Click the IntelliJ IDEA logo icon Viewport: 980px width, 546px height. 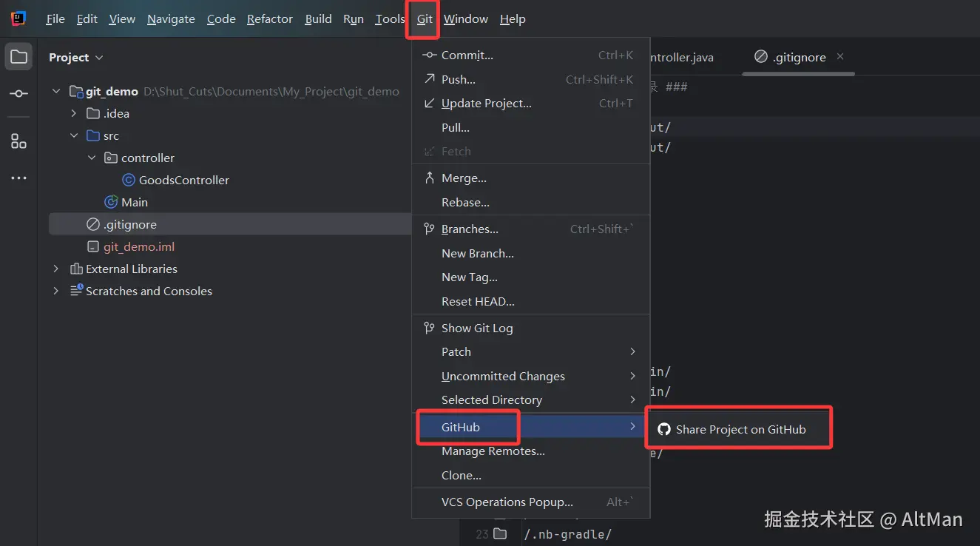point(18,18)
